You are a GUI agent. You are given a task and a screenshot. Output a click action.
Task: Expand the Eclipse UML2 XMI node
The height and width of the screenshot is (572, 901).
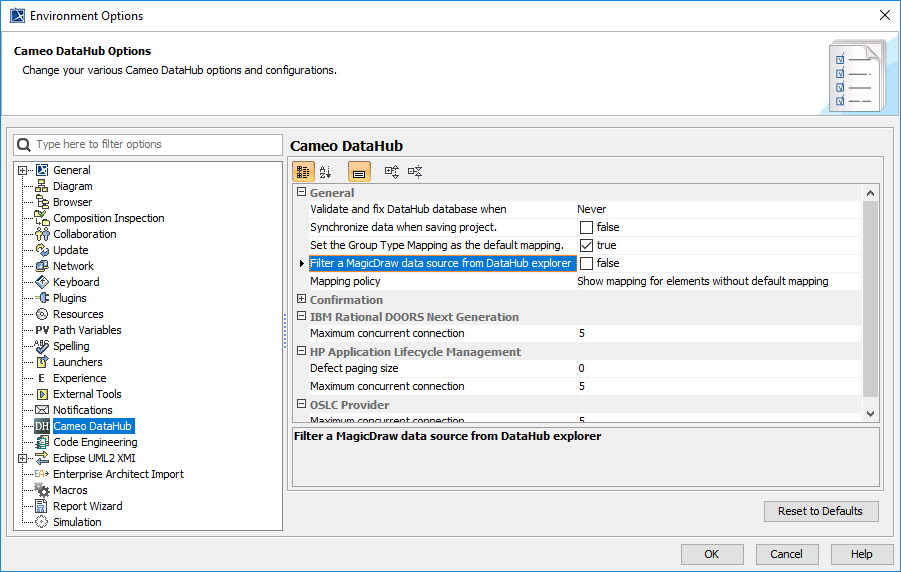22,458
